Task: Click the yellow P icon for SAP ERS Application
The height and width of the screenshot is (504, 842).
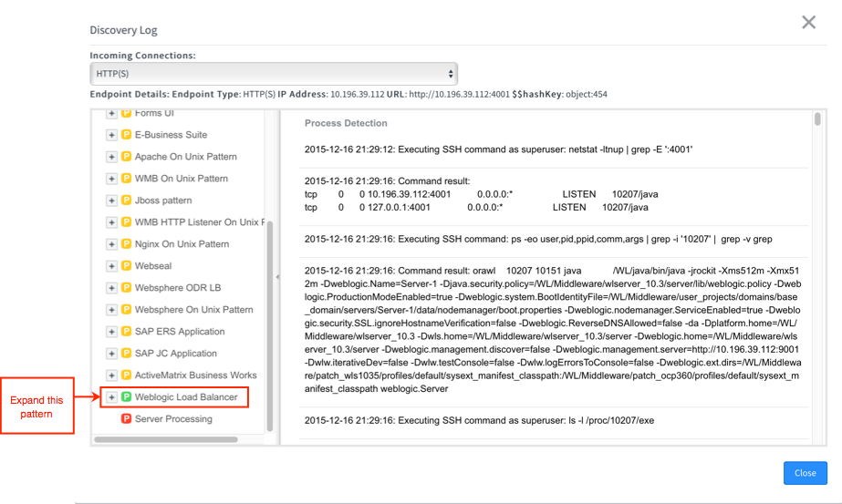Action: pyautogui.click(x=126, y=332)
